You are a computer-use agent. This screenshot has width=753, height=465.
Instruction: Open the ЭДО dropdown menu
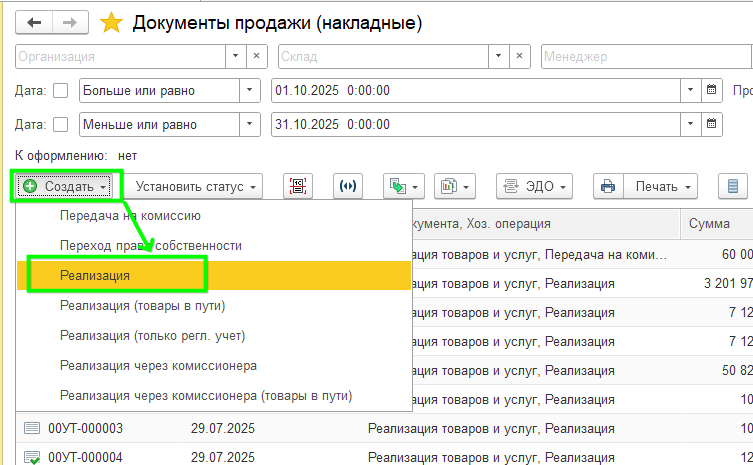click(535, 186)
